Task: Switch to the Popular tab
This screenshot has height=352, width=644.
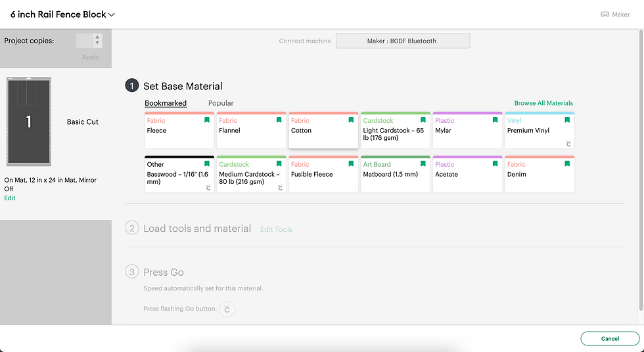Action: pyautogui.click(x=221, y=103)
